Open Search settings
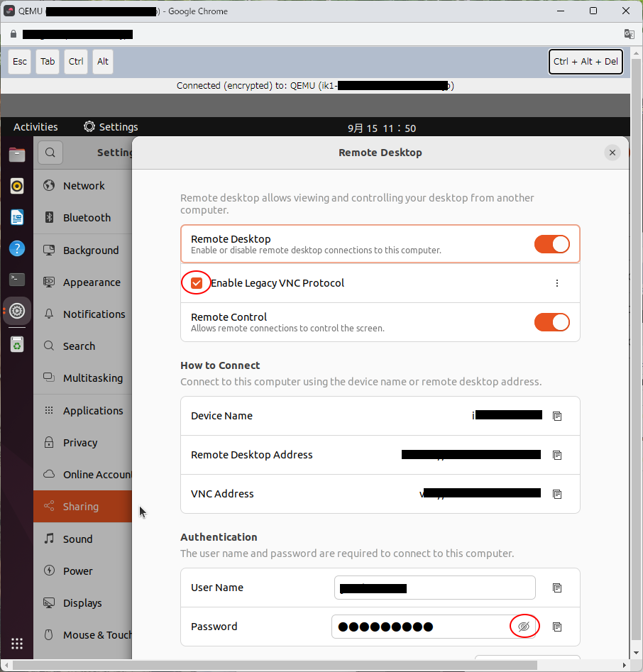This screenshot has width=643, height=672. coord(83,346)
